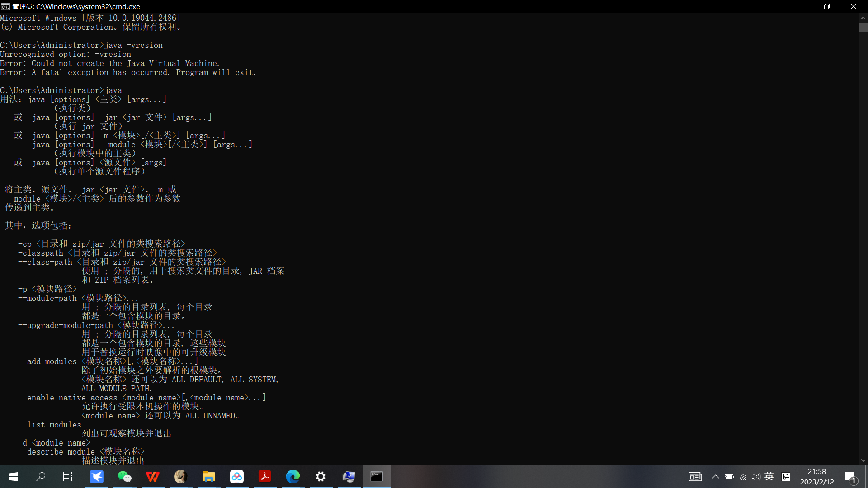Open the notification center with badge

tap(850, 477)
